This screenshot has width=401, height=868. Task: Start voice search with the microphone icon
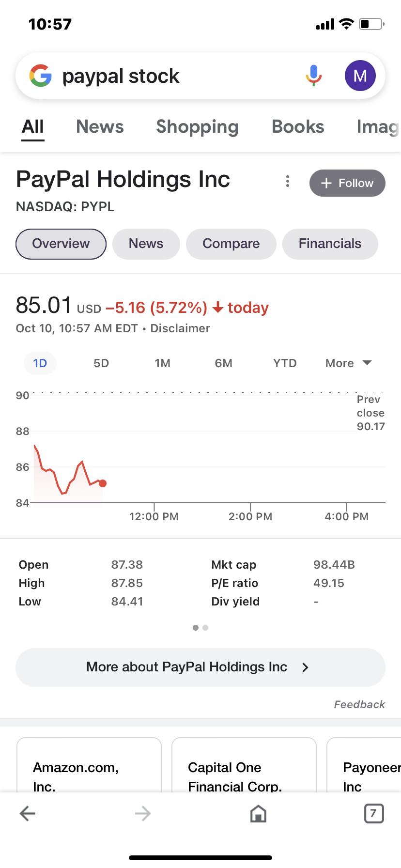click(314, 76)
